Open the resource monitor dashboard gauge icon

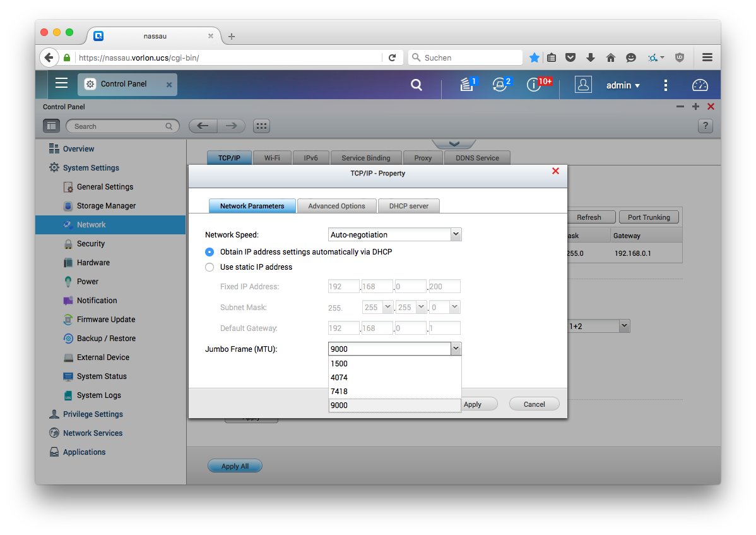(700, 85)
